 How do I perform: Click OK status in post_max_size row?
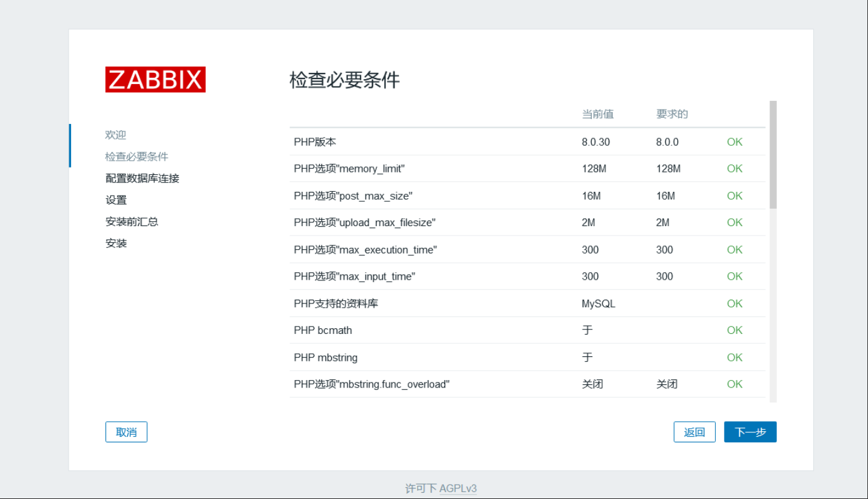pyautogui.click(x=735, y=196)
